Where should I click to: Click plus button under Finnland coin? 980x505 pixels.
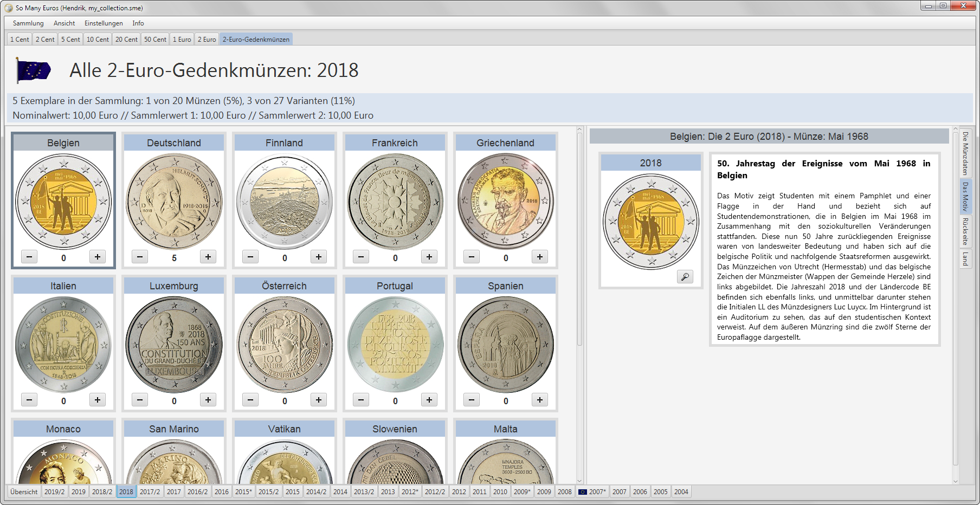click(x=319, y=257)
